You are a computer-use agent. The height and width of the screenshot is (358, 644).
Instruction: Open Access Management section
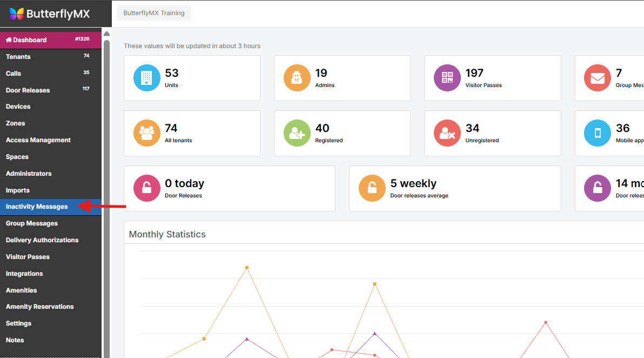click(x=38, y=140)
